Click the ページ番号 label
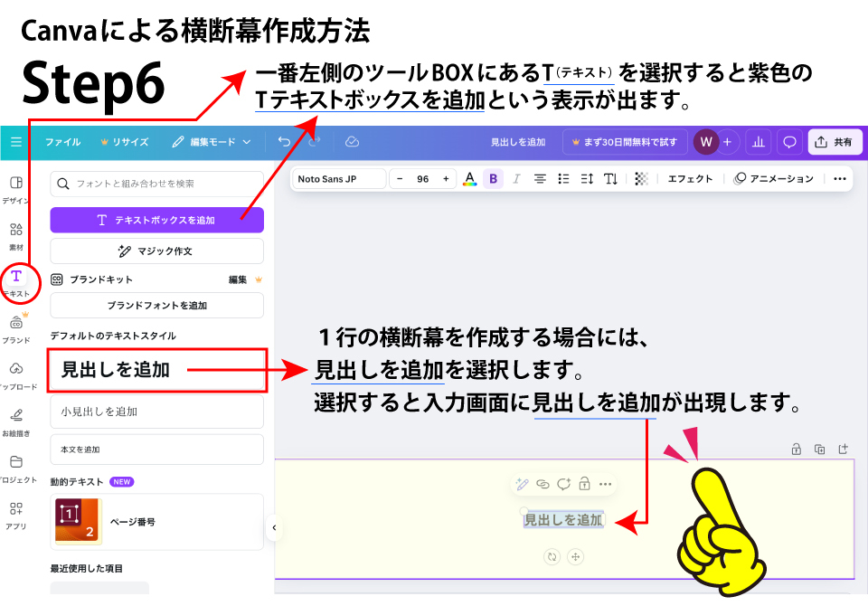Image resolution: width=868 pixels, height=606 pixels. click(x=133, y=522)
